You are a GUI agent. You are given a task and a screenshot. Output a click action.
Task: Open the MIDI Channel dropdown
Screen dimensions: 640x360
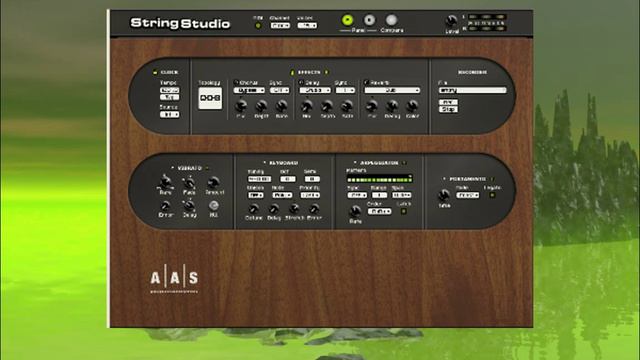(280, 25)
